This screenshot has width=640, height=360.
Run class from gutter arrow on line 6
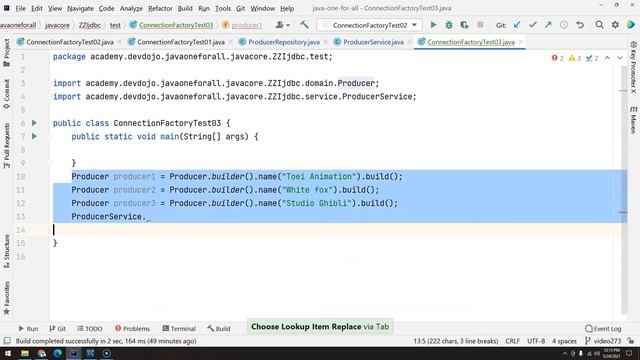pyautogui.click(x=34, y=123)
